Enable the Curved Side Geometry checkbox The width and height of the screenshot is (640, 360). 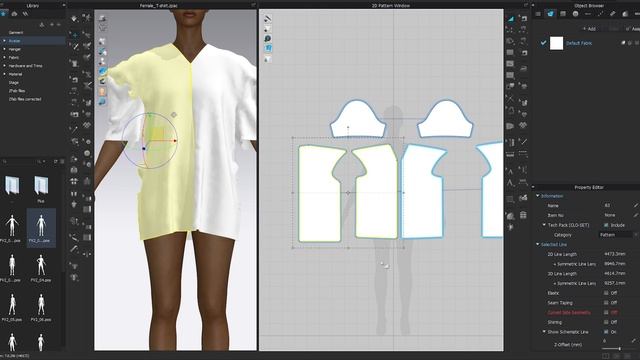[606, 313]
